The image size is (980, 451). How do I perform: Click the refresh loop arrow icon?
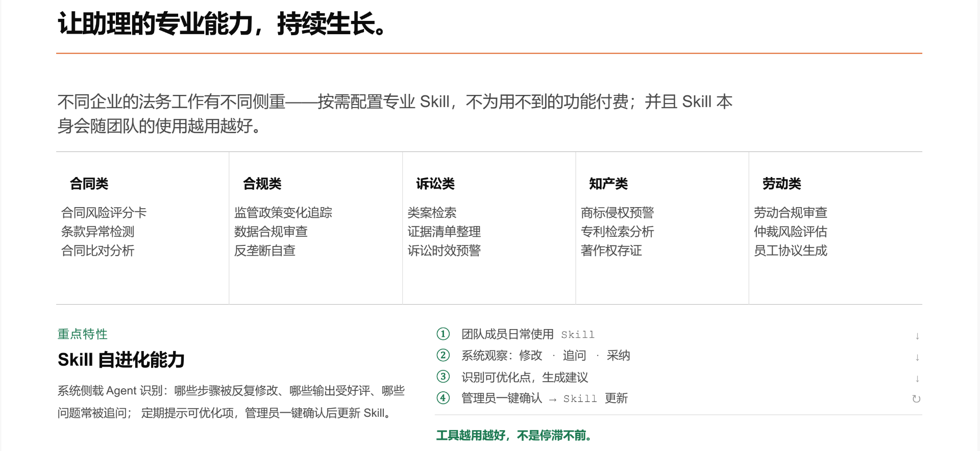pos(916,399)
